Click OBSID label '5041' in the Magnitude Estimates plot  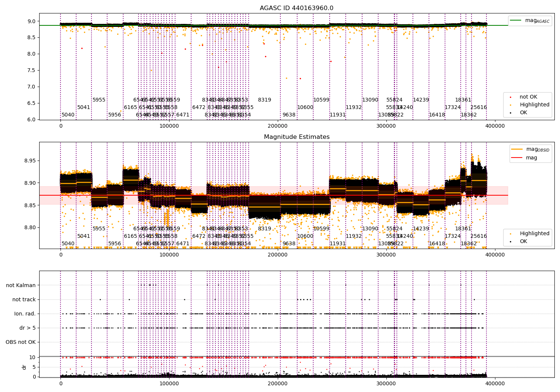coord(84,236)
